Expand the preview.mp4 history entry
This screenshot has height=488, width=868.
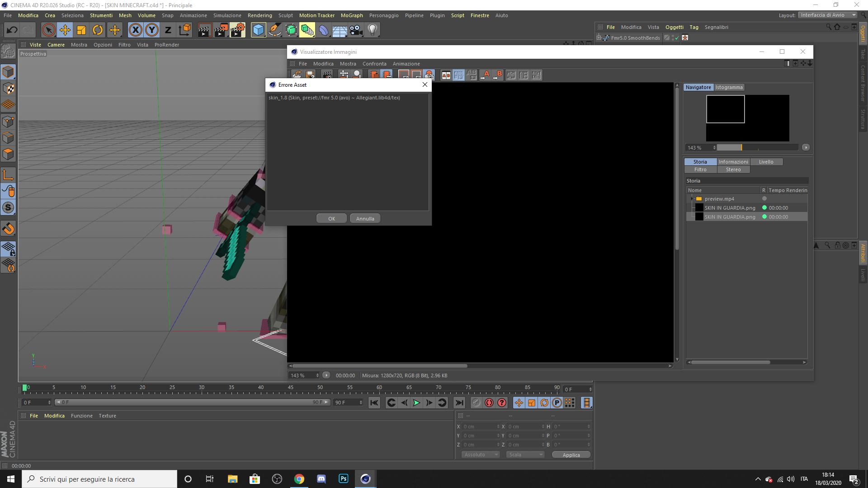click(692, 199)
